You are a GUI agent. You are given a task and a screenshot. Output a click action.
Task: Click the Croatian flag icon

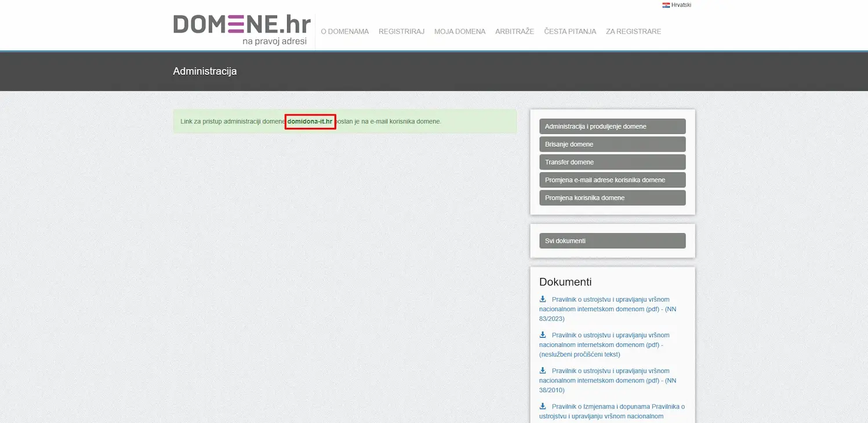pyautogui.click(x=665, y=5)
